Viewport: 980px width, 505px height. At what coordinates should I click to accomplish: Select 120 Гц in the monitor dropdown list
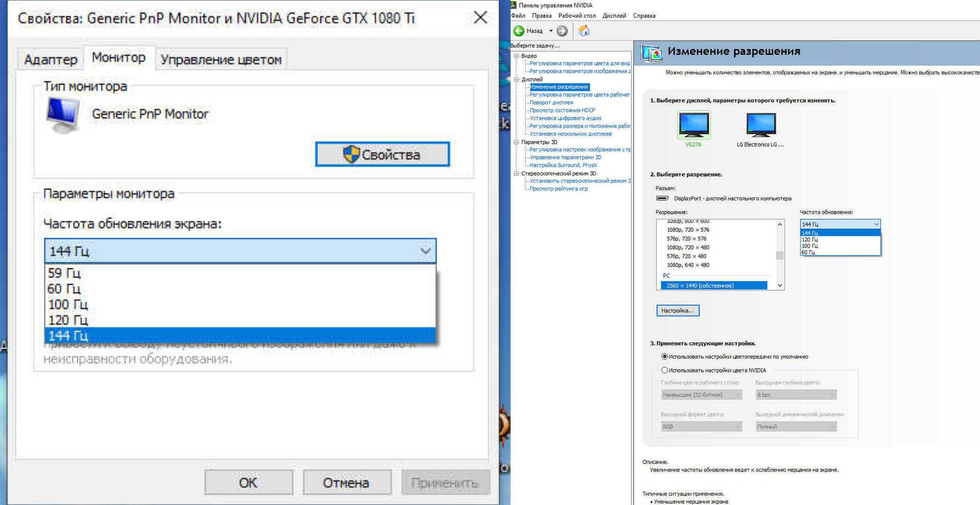click(x=240, y=320)
